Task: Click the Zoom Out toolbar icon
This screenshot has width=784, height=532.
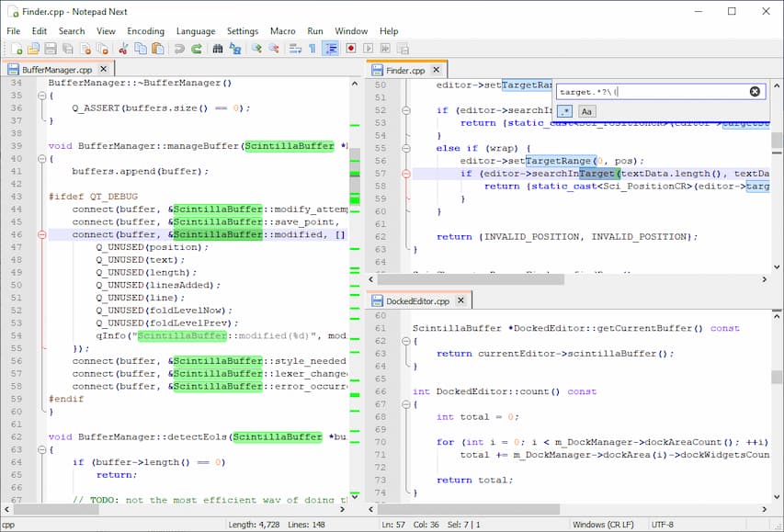Action: click(274, 49)
